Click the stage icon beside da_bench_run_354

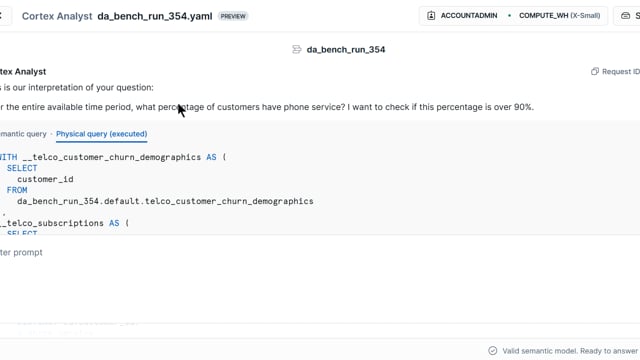point(297,50)
